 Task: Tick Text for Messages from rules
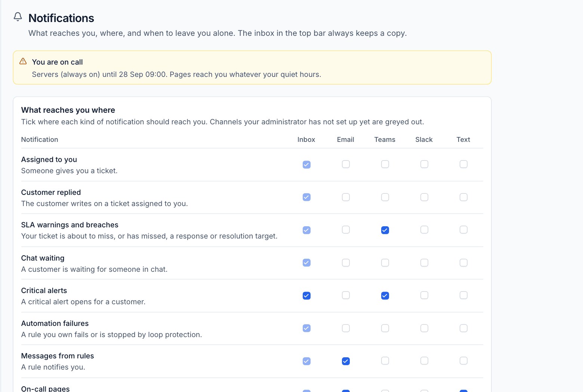tap(463, 361)
